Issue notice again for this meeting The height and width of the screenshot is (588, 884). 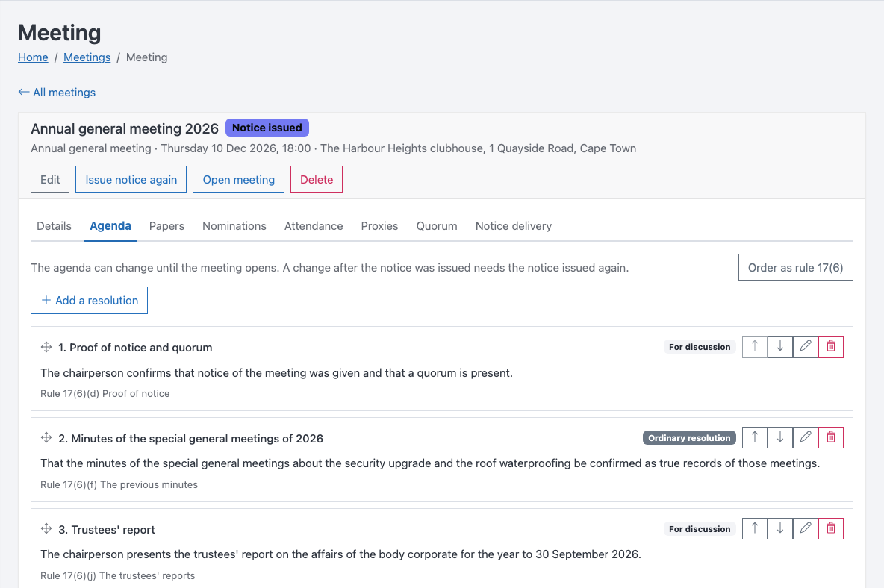click(131, 179)
